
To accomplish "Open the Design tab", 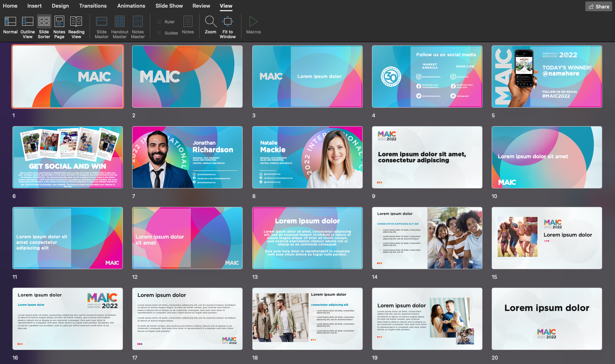I will point(60,6).
